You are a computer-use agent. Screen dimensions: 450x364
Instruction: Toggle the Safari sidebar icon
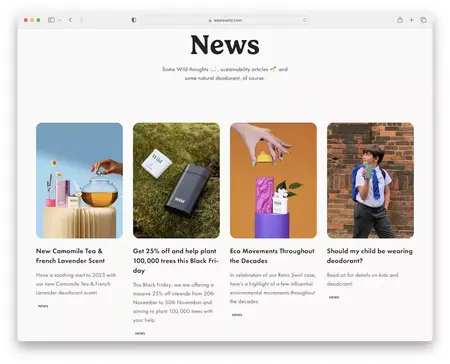click(x=51, y=20)
